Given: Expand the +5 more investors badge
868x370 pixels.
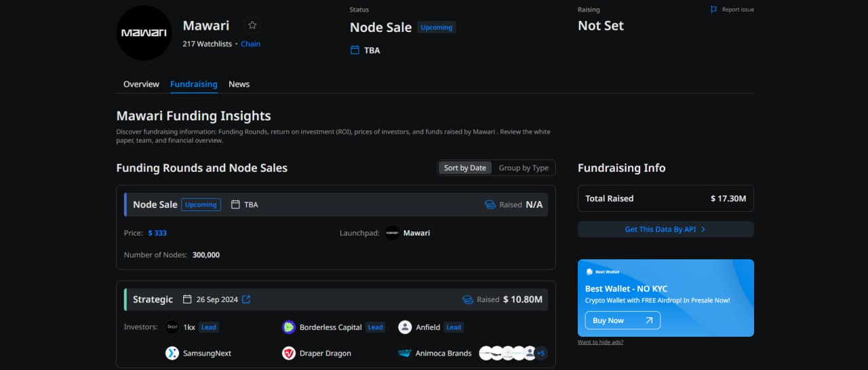Looking at the screenshot, I should [x=540, y=353].
